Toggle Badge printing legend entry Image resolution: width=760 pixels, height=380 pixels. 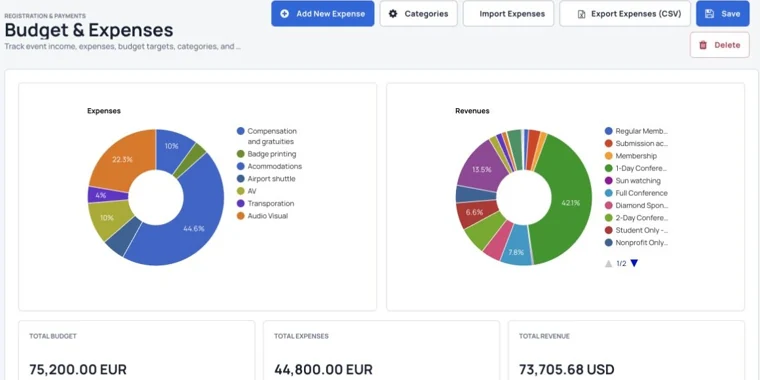click(266, 154)
